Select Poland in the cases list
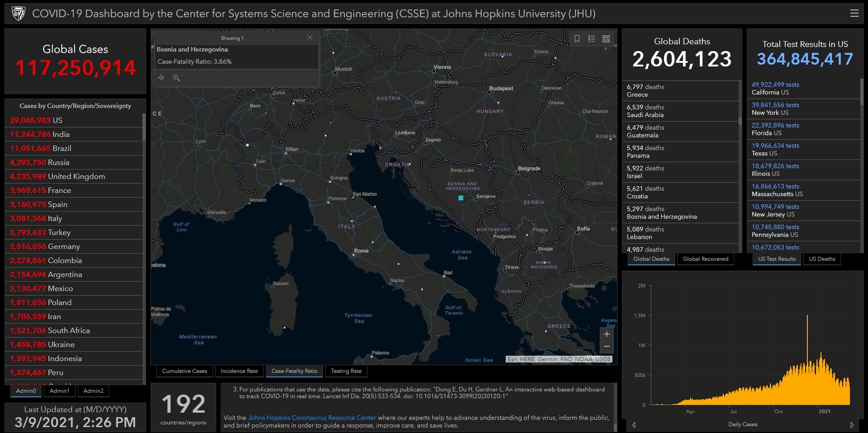 (x=74, y=302)
